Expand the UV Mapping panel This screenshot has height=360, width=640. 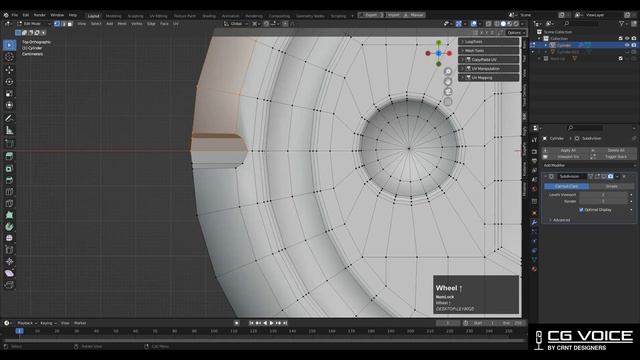(x=489, y=78)
